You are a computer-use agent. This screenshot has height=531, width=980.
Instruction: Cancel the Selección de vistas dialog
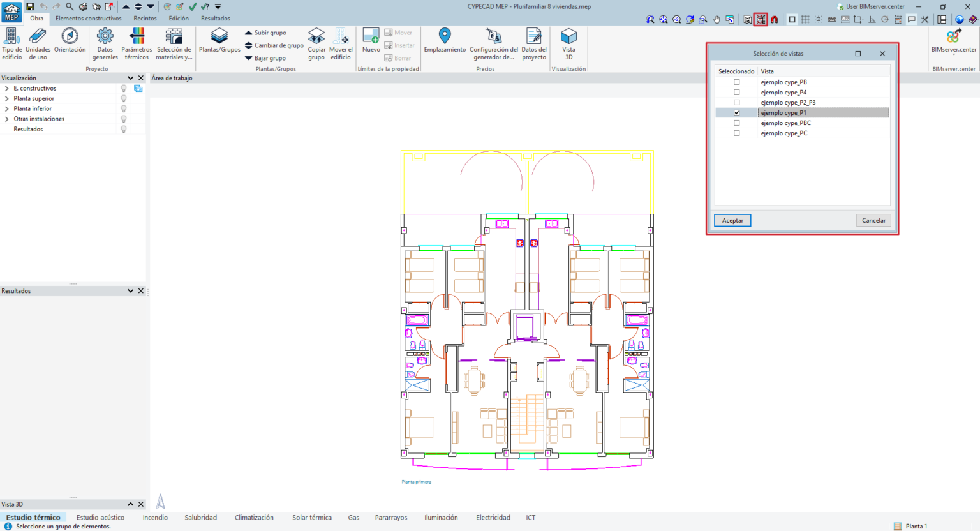873,220
